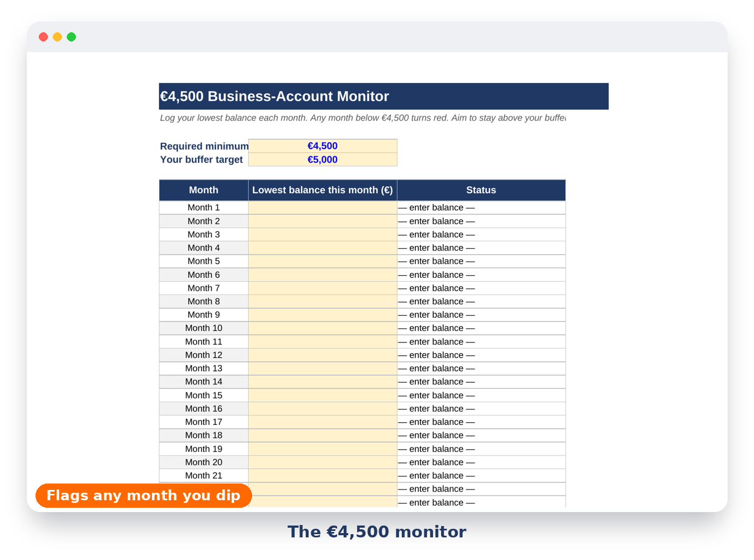Select the Month 11 balance input cell
754x560 pixels.
(323, 341)
